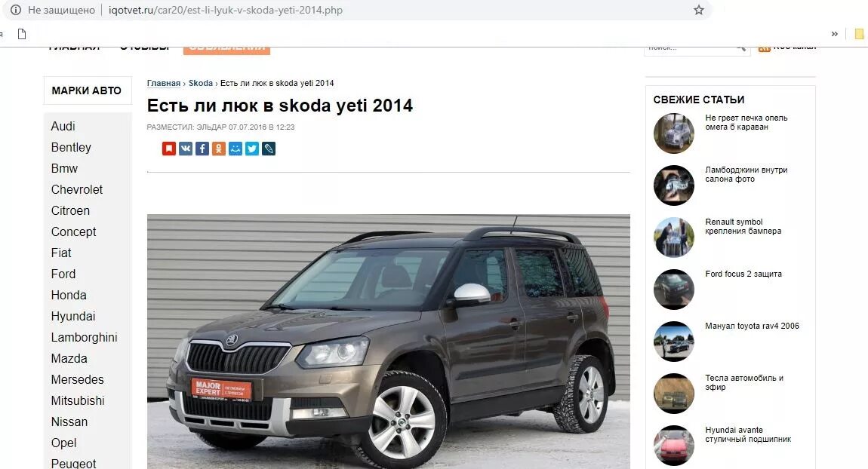Click the red bookmark share icon
868x469 pixels.
click(169, 149)
